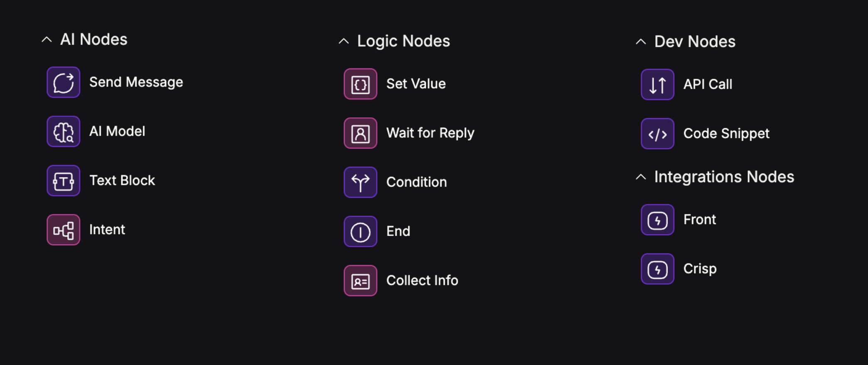This screenshot has width=868, height=365.
Task: Click the Front integration lightning icon
Action: coord(657,219)
